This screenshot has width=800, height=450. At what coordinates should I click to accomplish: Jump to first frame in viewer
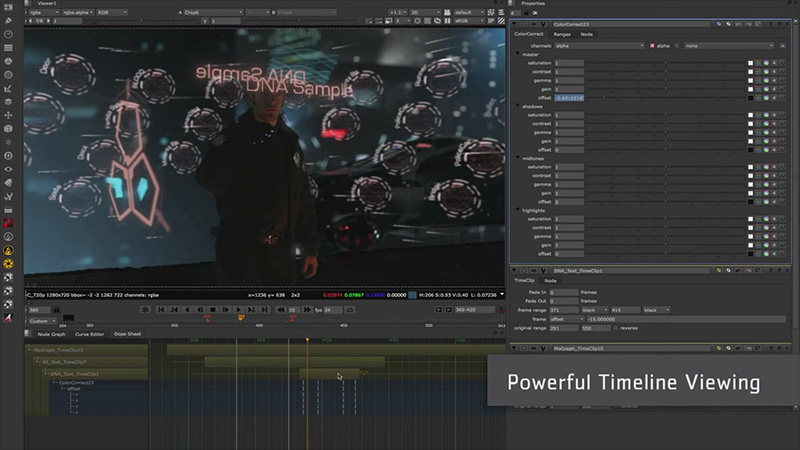click(161, 310)
